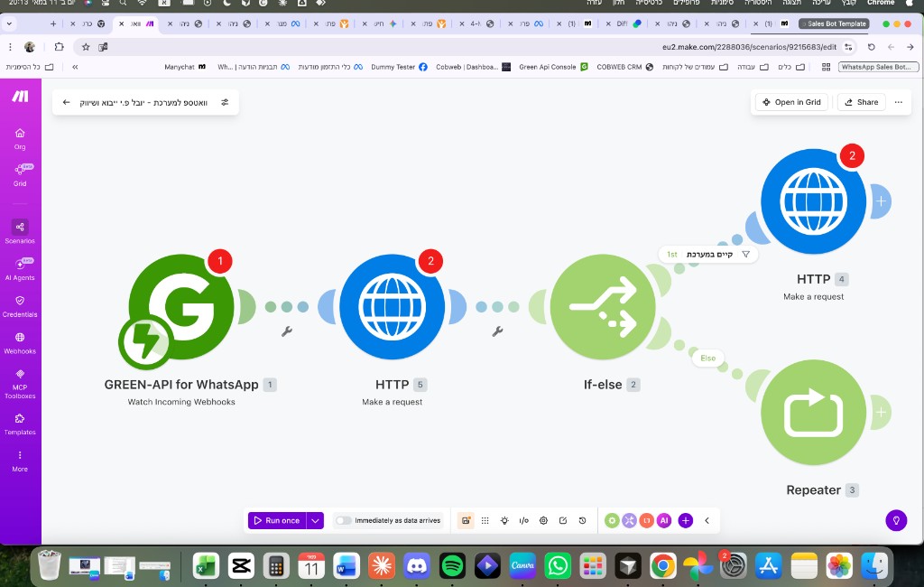924x587 pixels.
Task: Click the save scenario icon in bottom toolbar
Action: [x=466, y=520]
